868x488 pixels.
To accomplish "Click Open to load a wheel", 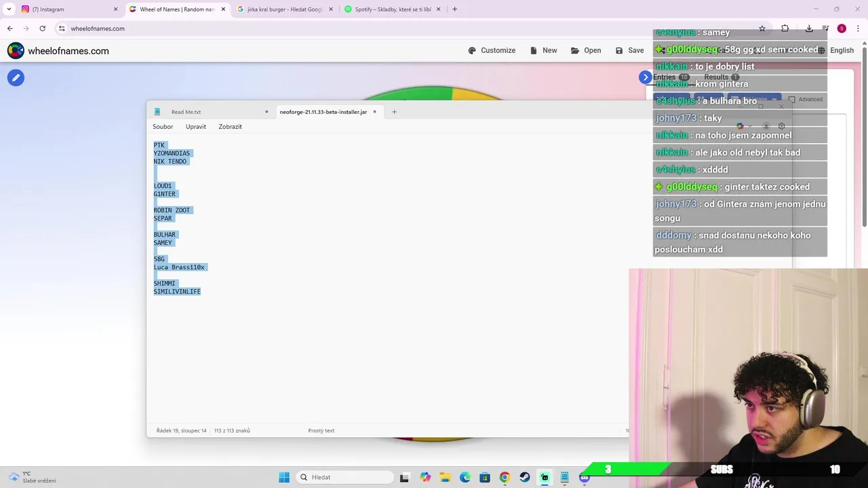I will pos(586,50).
